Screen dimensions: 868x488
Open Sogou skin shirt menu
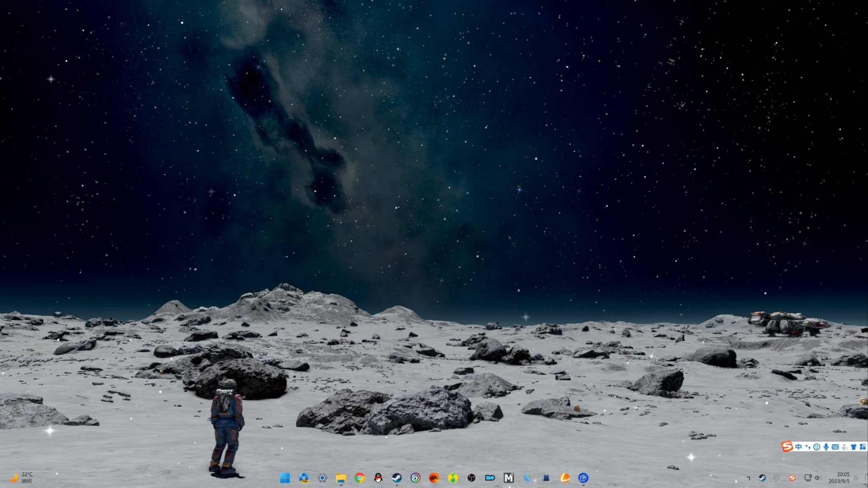click(854, 447)
